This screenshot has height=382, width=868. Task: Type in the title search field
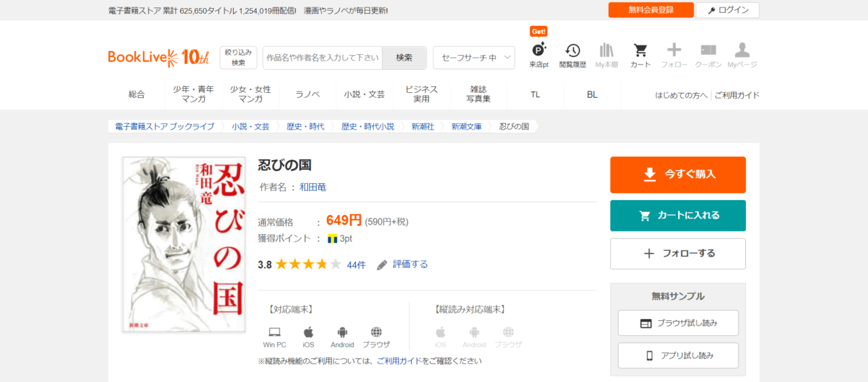(x=322, y=58)
